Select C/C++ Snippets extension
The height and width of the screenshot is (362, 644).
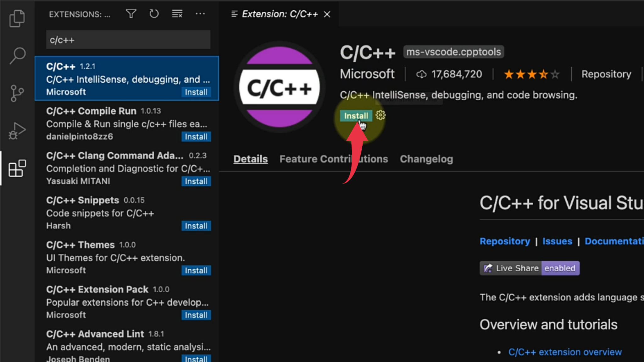[x=126, y=213]
